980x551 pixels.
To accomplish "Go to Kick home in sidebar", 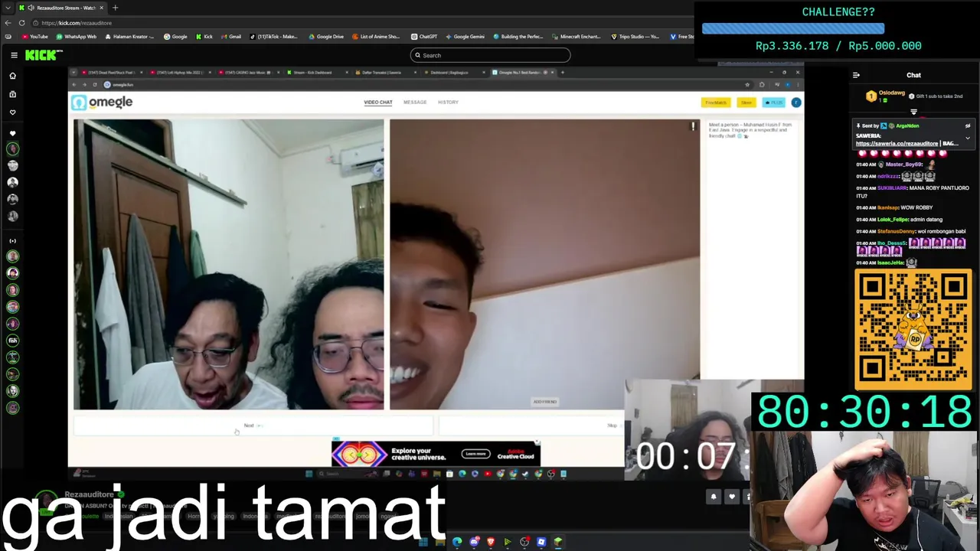I will click(12, 76).
